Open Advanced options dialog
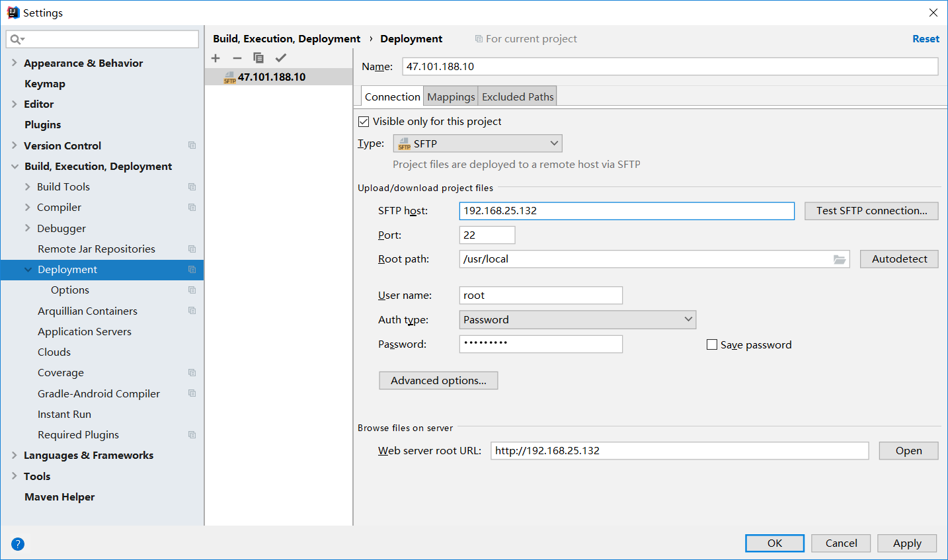This screenshot has width=948, height=560. [438, 381]
